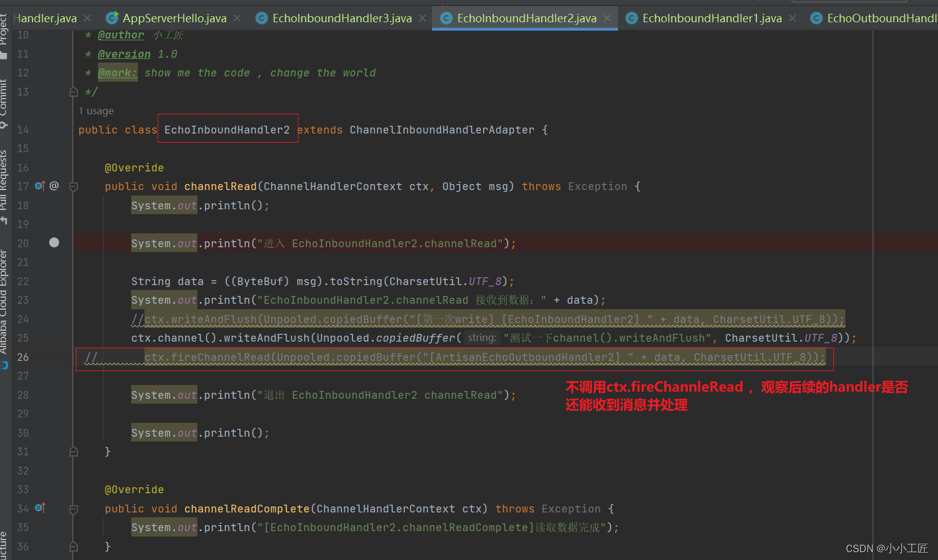This screenshot has width=938, height=560.
Task: Switch to the AppServerHello.java tab
Action: 174,18
